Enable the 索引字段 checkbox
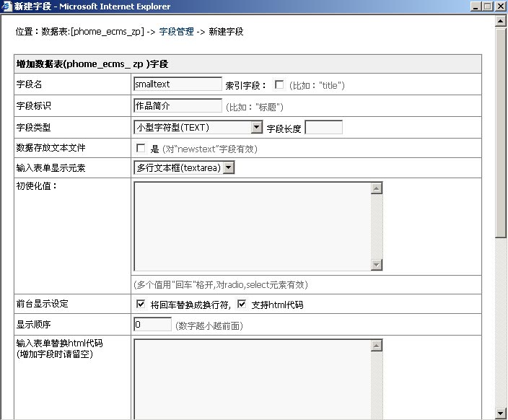Viewport: 508px width, 420px height. pos(279,84)
